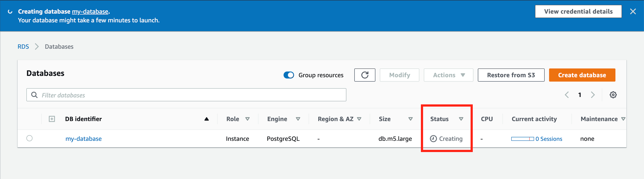Screen dimensions: 644x179
Task: Dismiss the blue creating database banner
Action: (633, 11)
